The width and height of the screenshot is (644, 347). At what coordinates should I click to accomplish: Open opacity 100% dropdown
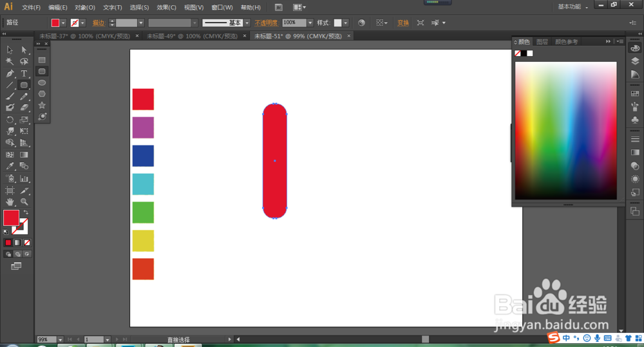[x=310, y=23]
